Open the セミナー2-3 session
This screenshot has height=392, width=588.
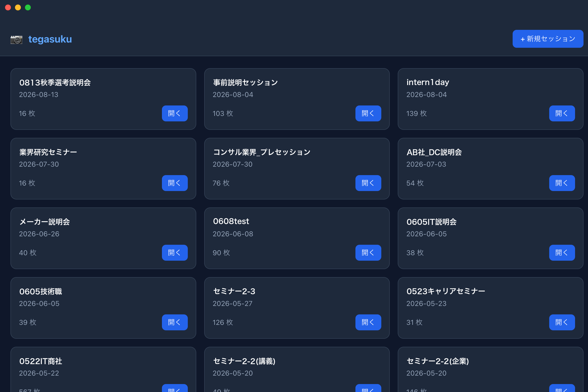click(368, 322)
